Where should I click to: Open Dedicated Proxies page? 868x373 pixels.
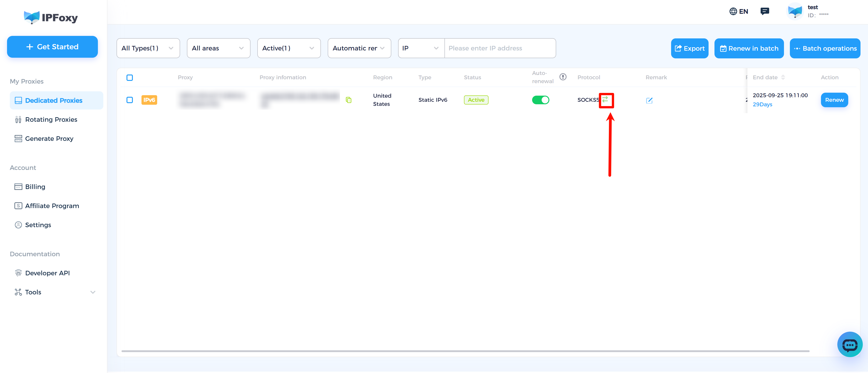coord(56,100)
